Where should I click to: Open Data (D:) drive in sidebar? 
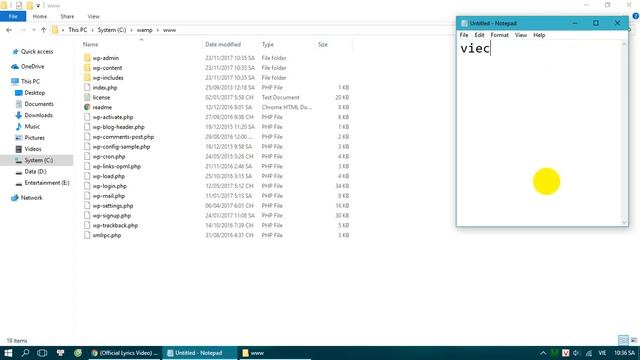(x=35, y=171)
